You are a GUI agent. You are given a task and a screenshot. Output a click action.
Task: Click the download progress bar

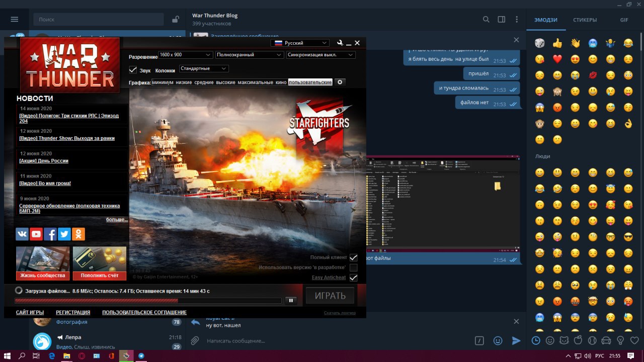click(148, 301)
